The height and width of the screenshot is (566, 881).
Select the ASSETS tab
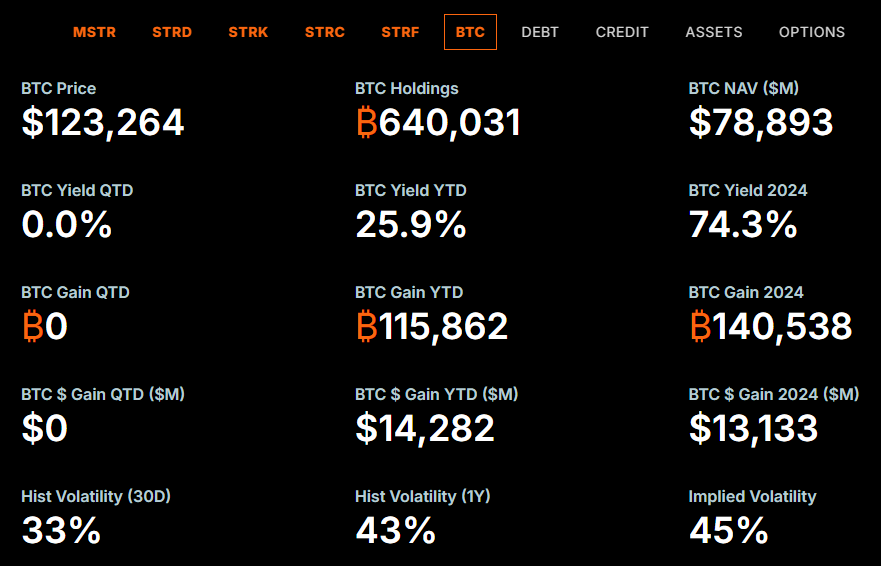714,32
